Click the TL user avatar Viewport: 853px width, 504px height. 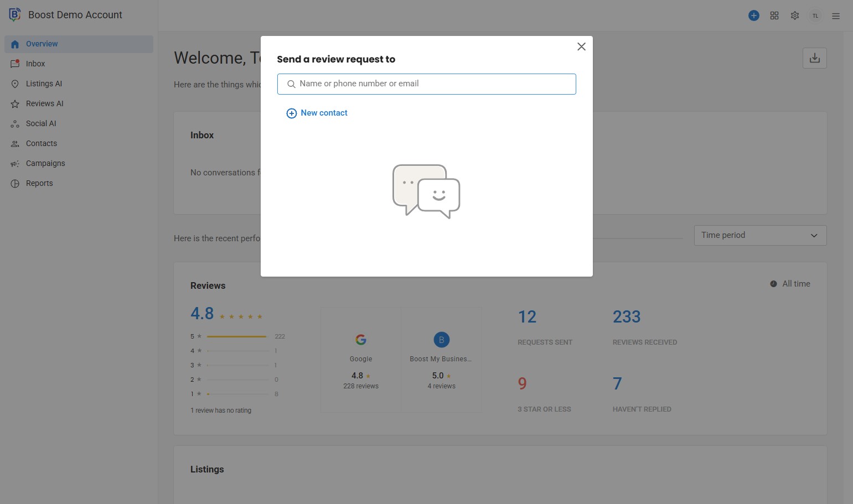815,16
